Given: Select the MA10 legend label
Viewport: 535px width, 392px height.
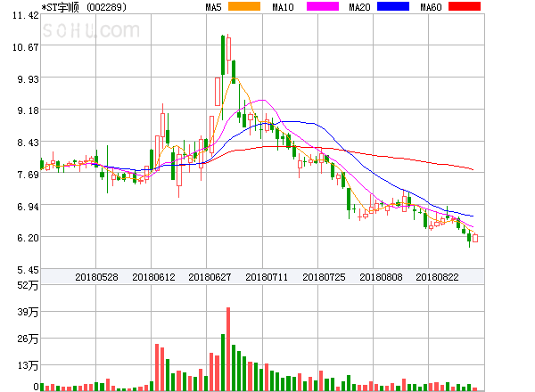Looking at the screenshot, I should click(x=283, y=7).
